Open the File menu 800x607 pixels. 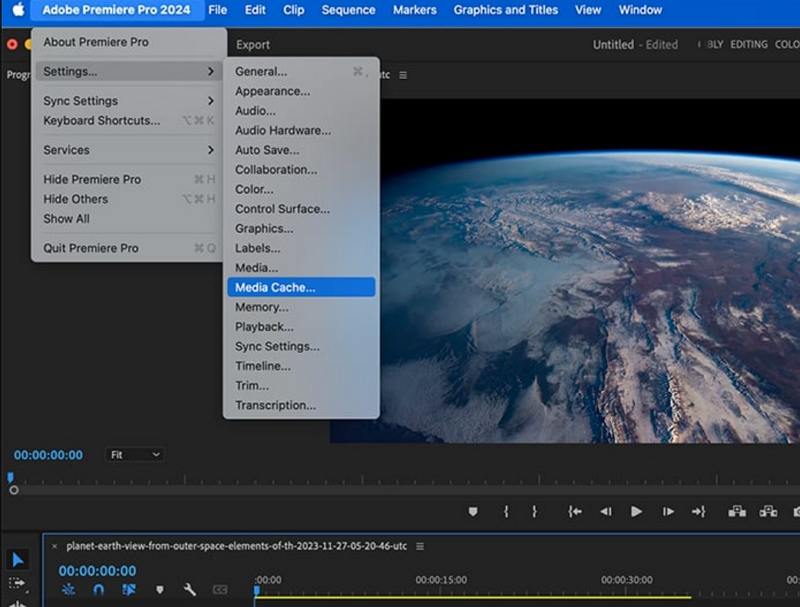[218, 10]
